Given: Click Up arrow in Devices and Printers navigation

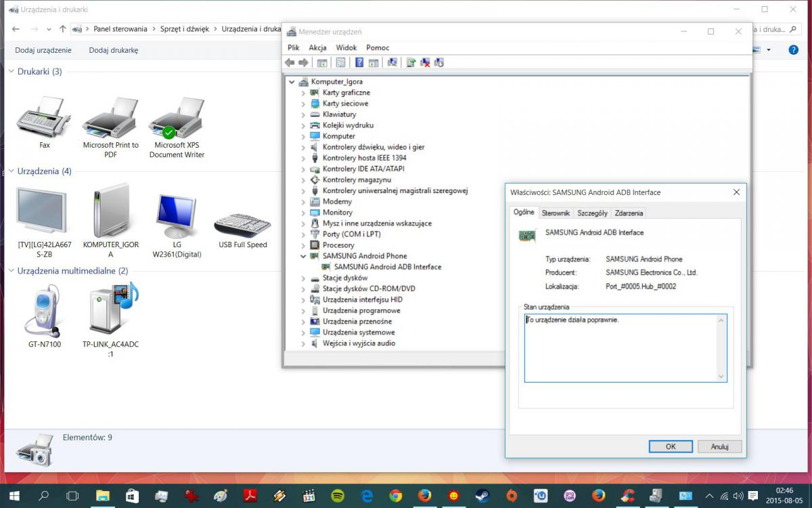Looking at the screenshot, I should point(63,29).
